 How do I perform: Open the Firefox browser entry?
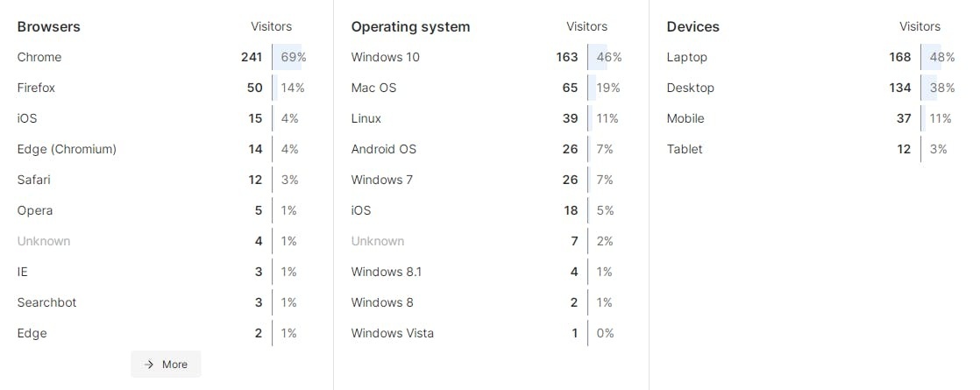click(x=162, y=88)
